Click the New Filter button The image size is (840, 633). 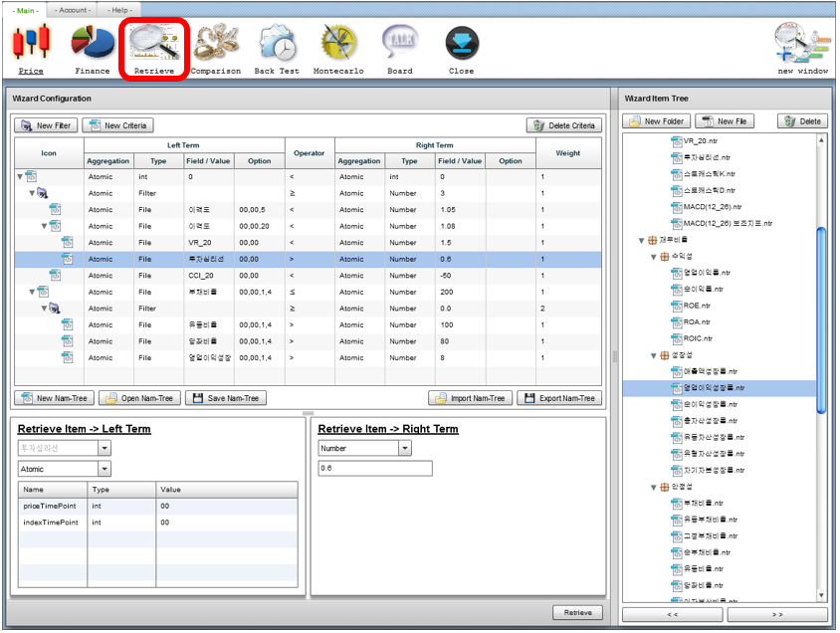(x=46, y=125)
